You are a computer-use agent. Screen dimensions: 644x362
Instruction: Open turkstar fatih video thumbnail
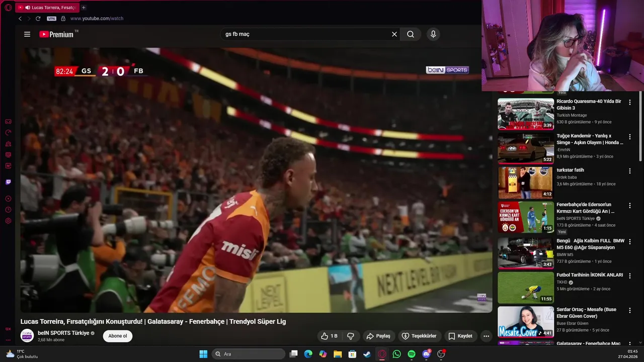pyautogui.click(x=526, y=183)
